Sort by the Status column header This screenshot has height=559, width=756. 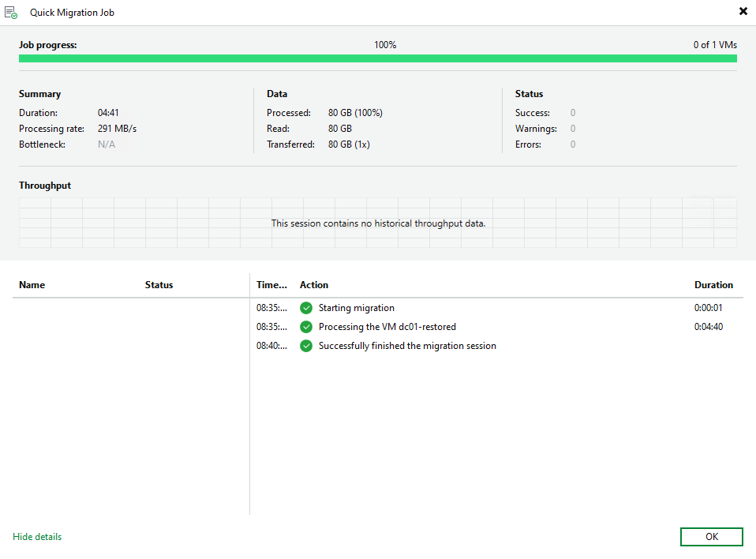(159, 284)
